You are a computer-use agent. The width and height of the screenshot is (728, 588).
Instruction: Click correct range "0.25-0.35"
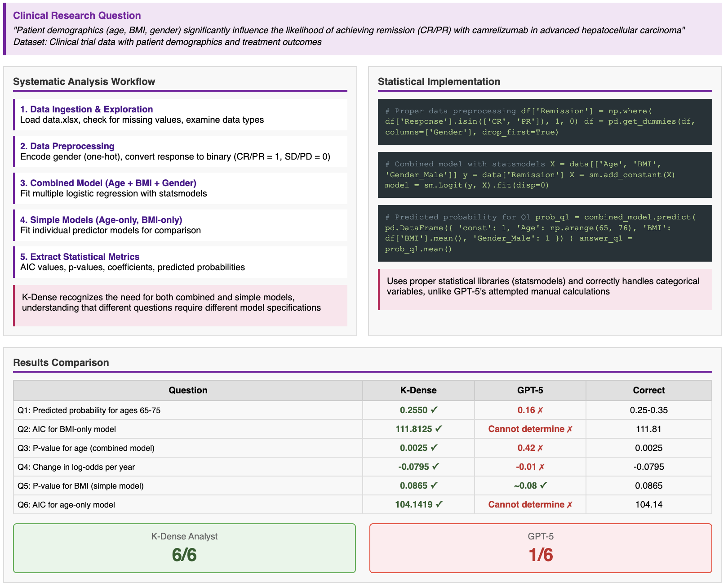click(x=649, y=410)
